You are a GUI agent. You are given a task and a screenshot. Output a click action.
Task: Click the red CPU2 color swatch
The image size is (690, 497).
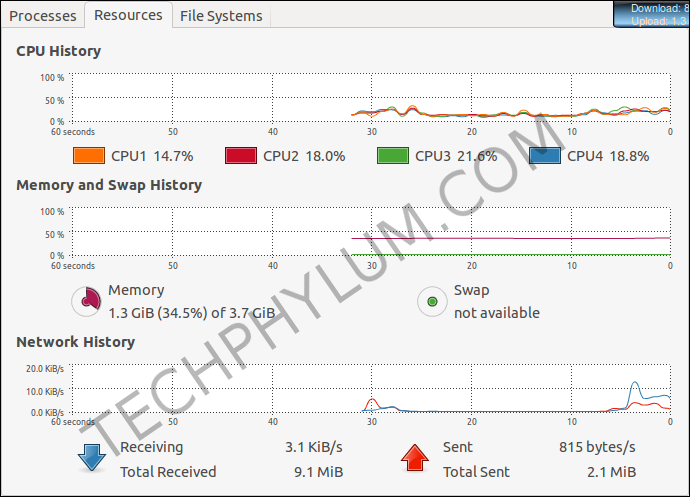[x=240, y=156]
